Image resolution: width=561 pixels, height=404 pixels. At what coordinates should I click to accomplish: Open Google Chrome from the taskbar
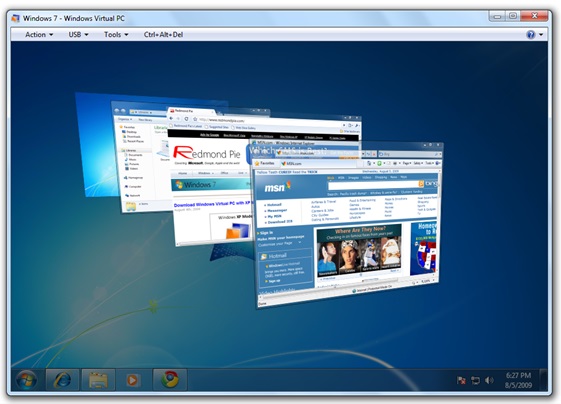[170, 380]
